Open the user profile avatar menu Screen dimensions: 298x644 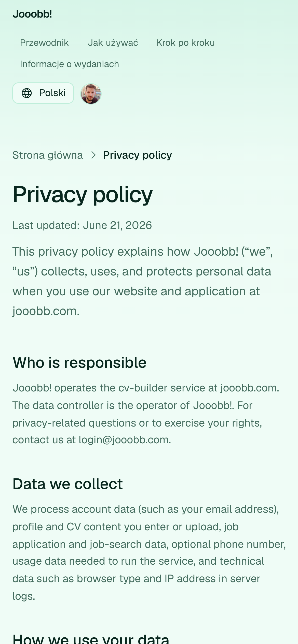coord(91,94)
